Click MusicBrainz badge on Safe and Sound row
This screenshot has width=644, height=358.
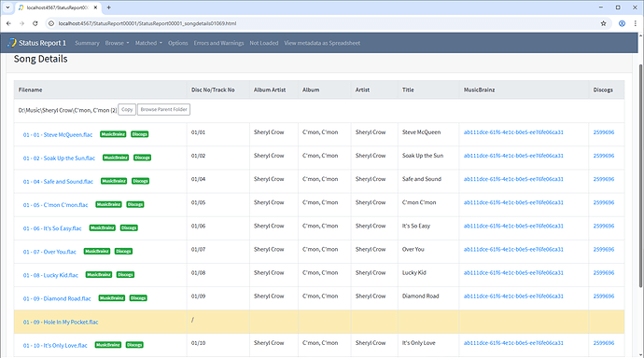click(114, 181)
